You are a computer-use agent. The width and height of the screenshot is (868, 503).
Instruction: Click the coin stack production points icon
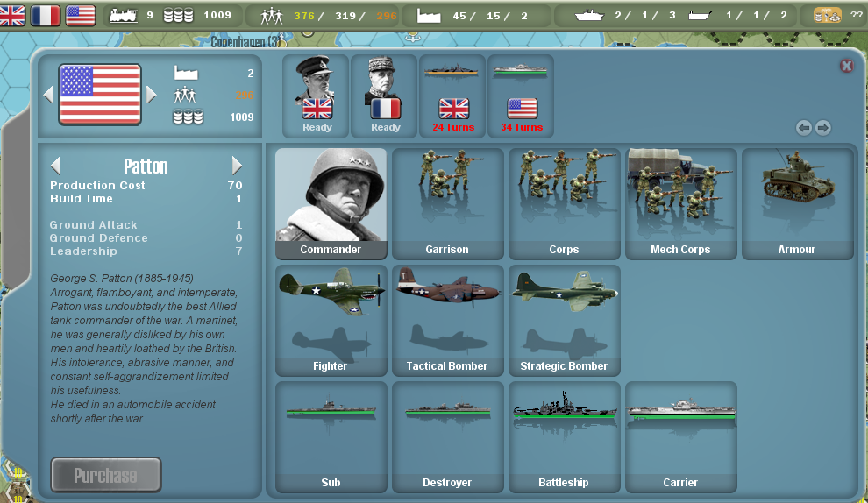coord(178,16)
